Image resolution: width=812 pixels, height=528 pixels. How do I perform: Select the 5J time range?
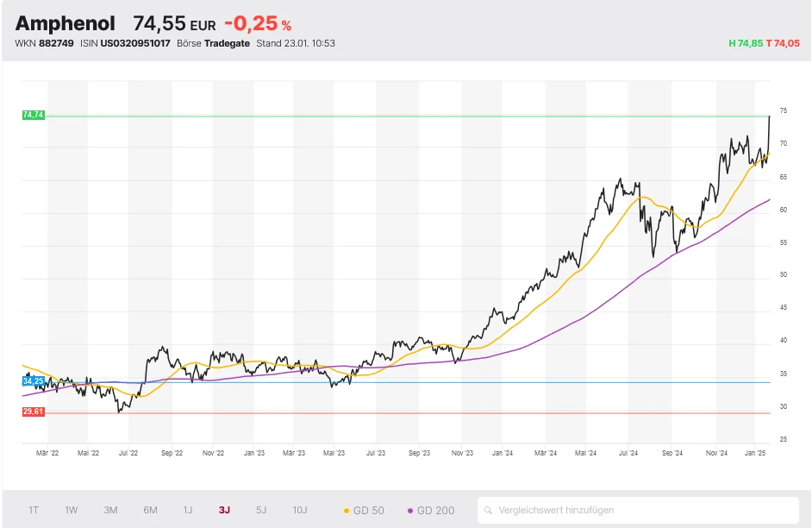tap(261, 510)
